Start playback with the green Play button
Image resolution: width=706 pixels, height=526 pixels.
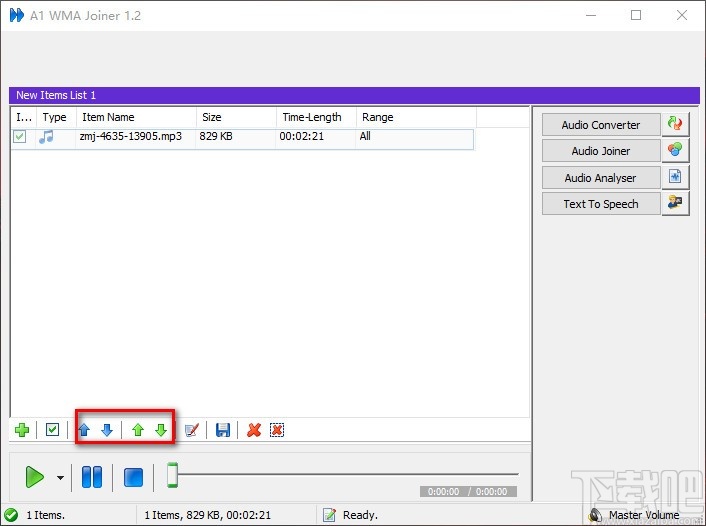(x=35, y=477)
